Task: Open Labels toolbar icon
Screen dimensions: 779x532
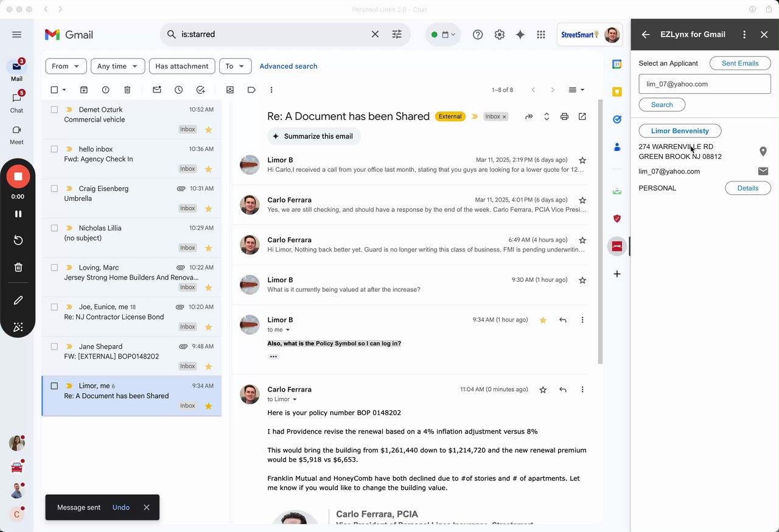Action: coord(251,90)
